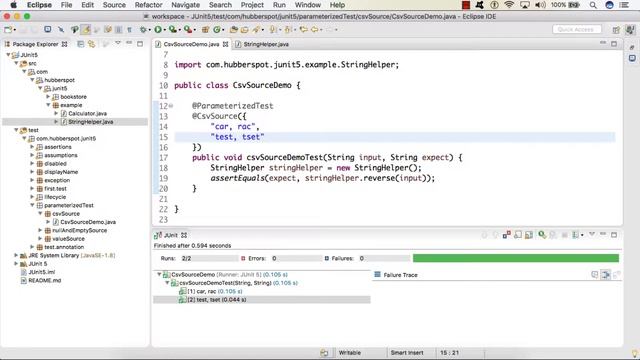Click Collapse All in Package Explorer
Screen dimensions: 640x360
click(80, 44)
